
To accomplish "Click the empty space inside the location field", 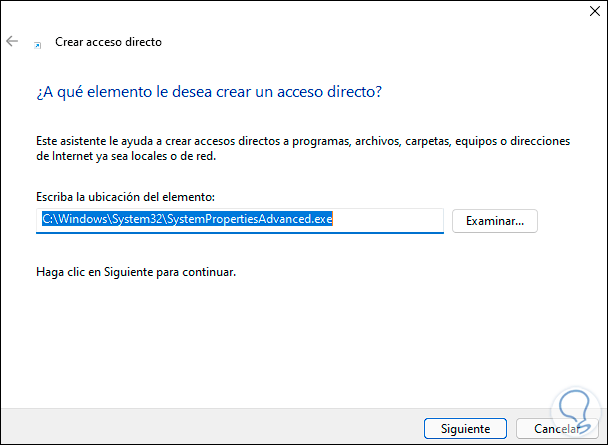I will click(395, 220).
